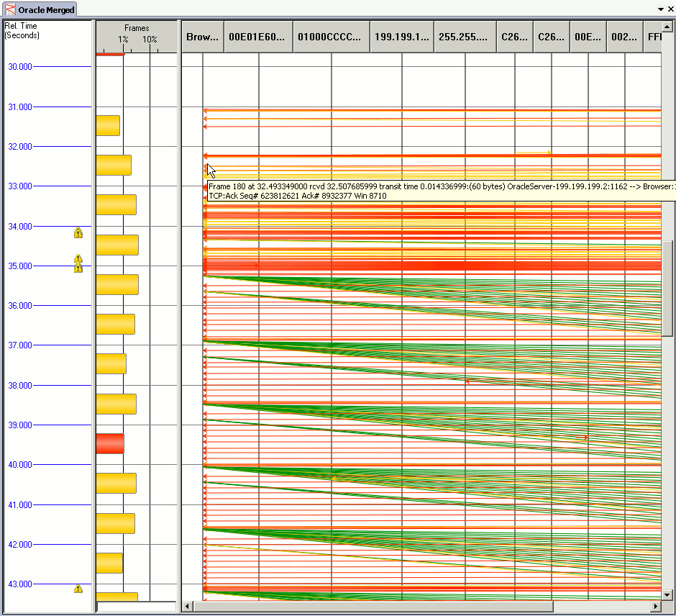
Task: Click the warning icon near 43.000 seconds
Action: (x=78, y=589)
